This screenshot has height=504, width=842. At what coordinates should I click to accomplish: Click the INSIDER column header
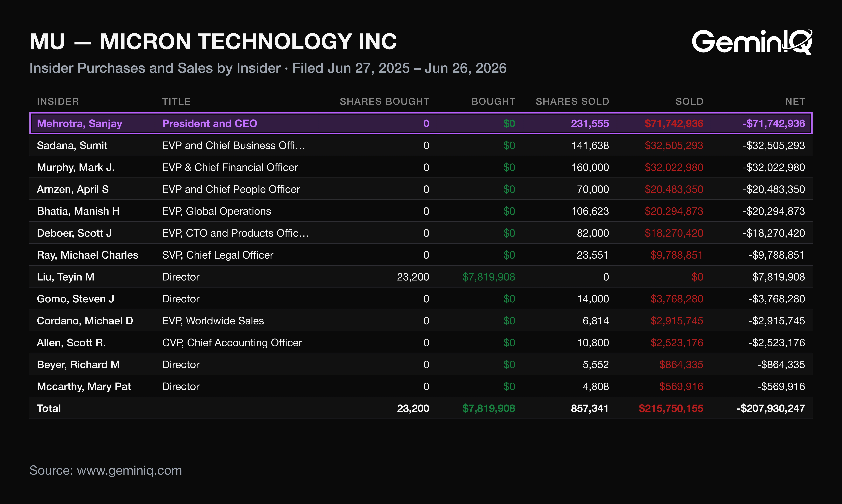coord(58,102)
